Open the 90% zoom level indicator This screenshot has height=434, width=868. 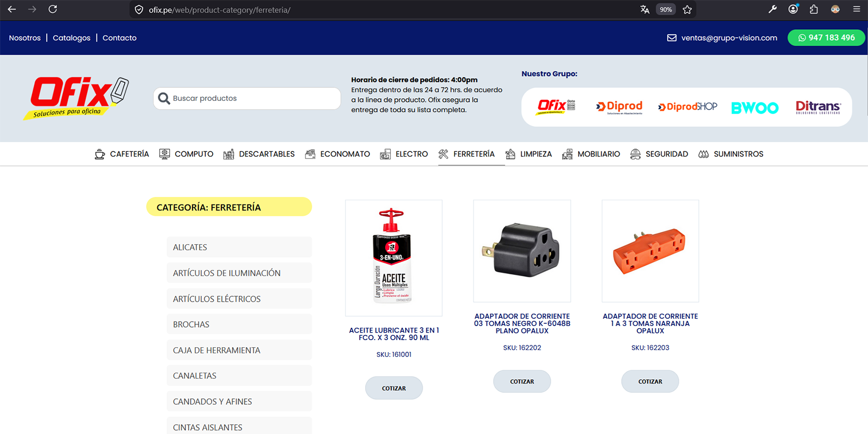(x=666, y=10)
